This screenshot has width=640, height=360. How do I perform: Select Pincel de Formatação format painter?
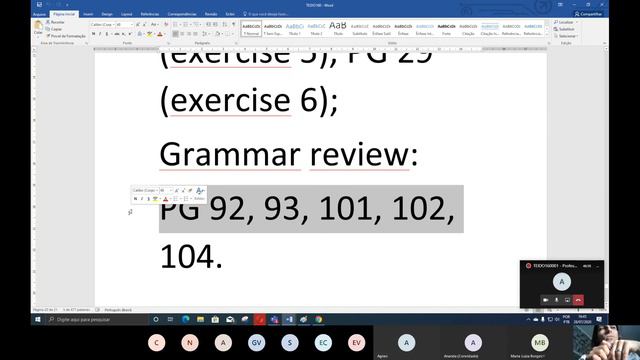(x=66, y=36)
